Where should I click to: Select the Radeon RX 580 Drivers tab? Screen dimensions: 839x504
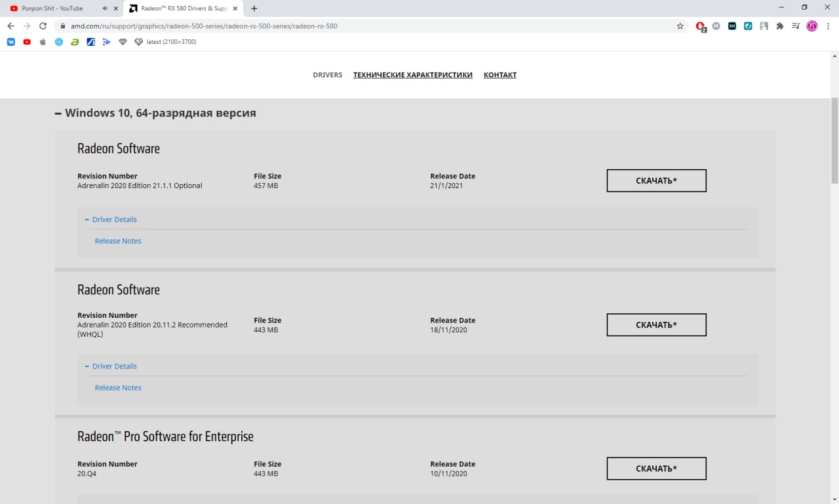(x=185, y=9)
